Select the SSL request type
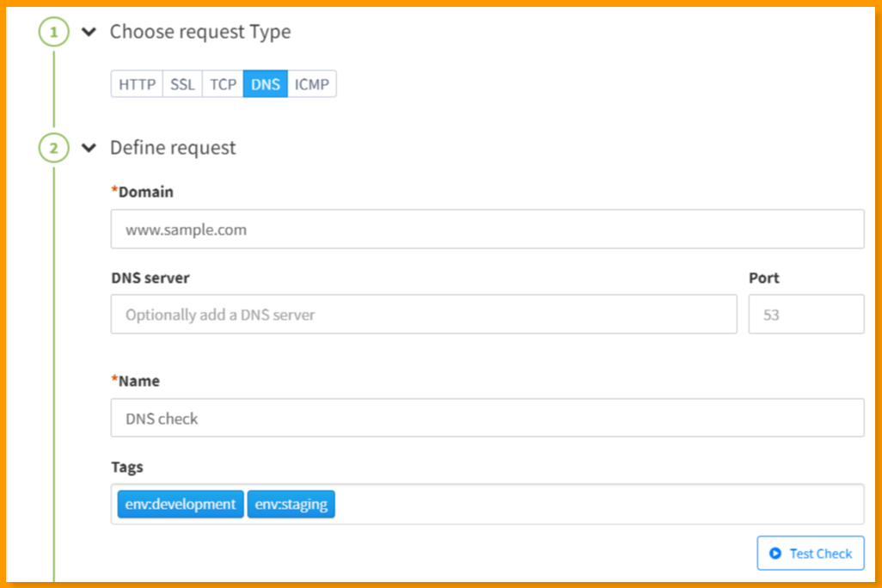The height and width of the screenshot is (588, 882). [181, 83]
